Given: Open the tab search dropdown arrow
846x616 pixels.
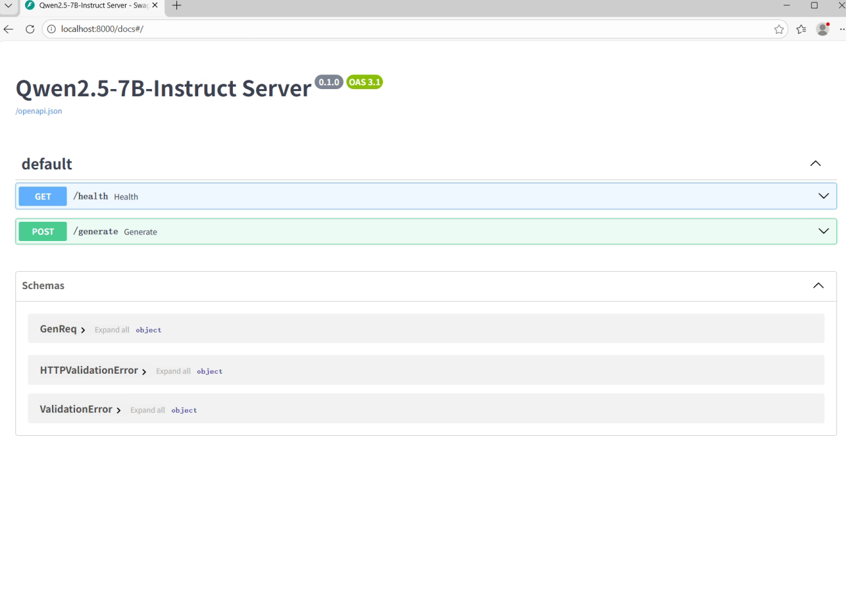Looking at the screenshot, I should click(x=8, y=5).
